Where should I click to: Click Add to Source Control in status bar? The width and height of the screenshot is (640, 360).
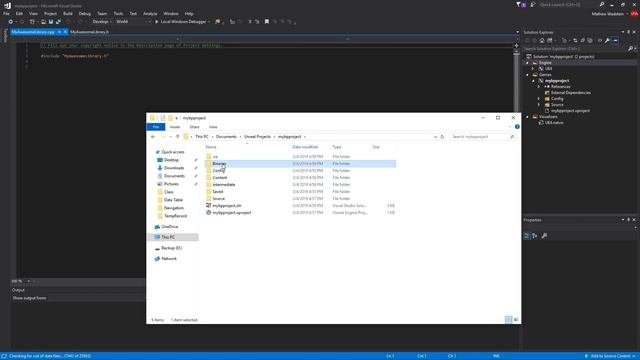(x=611, y=356)
